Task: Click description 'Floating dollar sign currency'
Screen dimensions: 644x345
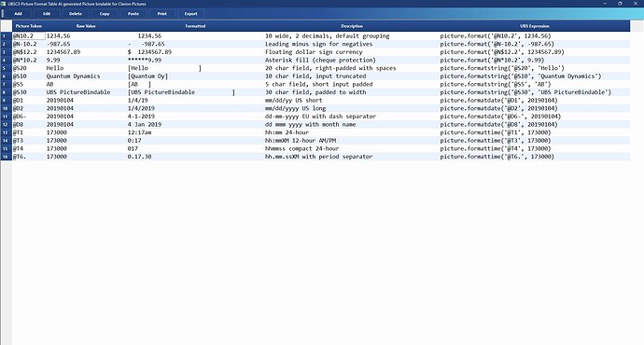Action: click(314, 52)
